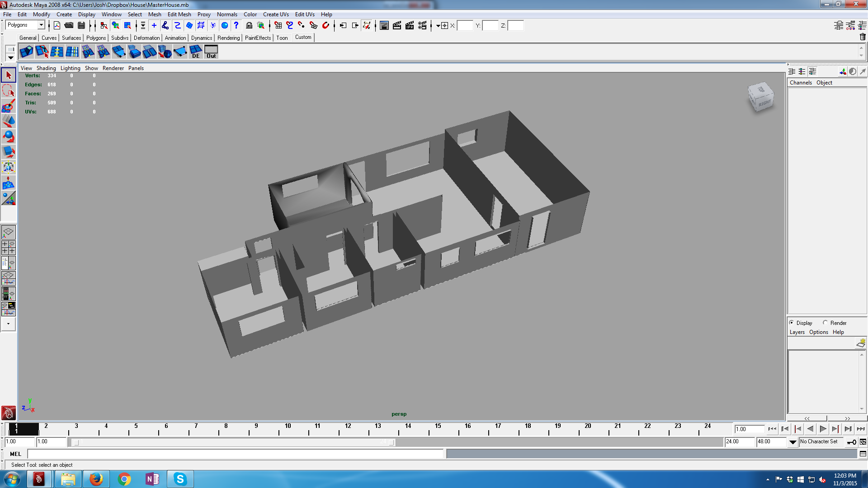
Task: Toggle snap to points
Action: click(302, 25)
